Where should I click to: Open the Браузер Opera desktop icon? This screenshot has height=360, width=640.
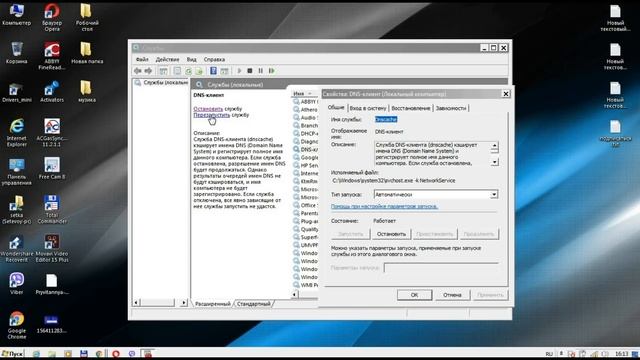pos(52,17)
